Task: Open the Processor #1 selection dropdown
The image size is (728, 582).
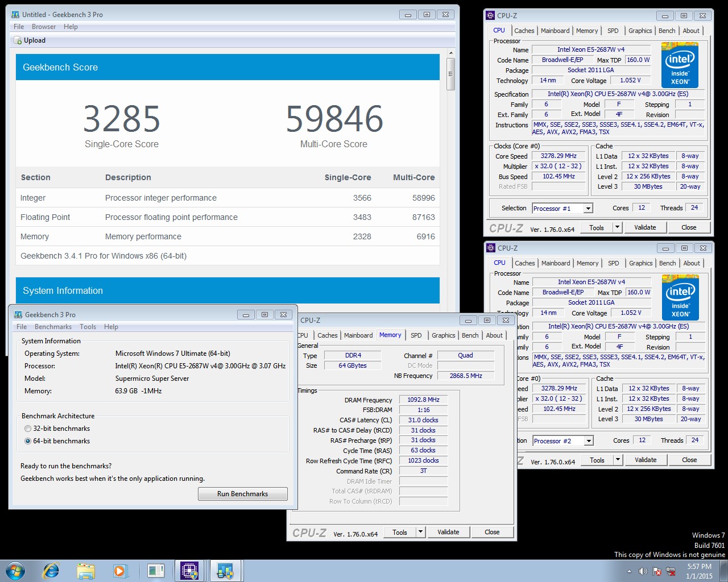Action: (588, 209)
